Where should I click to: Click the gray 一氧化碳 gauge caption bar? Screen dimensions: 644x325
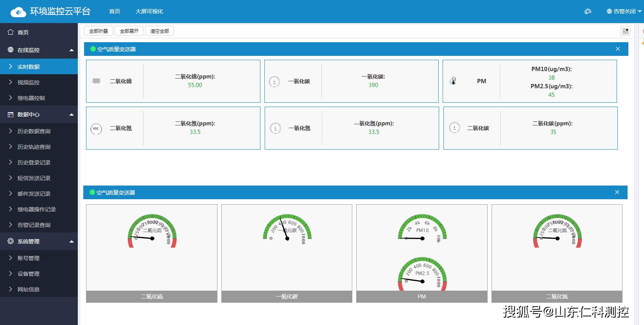coord(287,296)
